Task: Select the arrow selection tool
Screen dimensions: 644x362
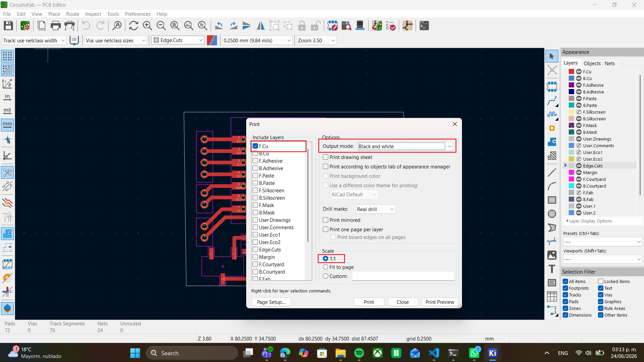Action: pyautogui.click(x=552, y=56)
